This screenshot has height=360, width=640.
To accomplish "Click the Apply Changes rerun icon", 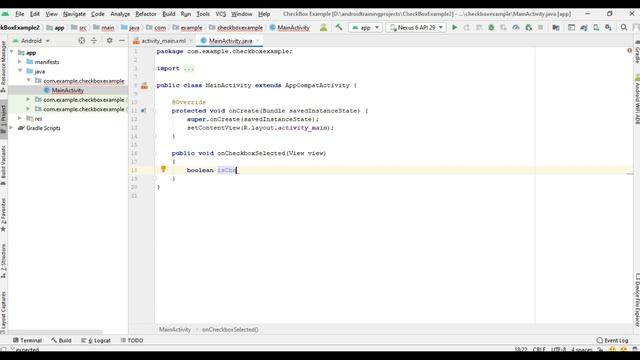I will coord(467,27).
